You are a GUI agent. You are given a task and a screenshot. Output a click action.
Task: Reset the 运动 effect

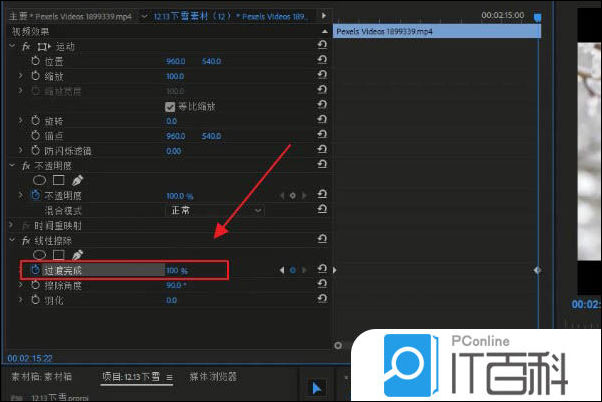pyautogui.click(x=322, y=45)
